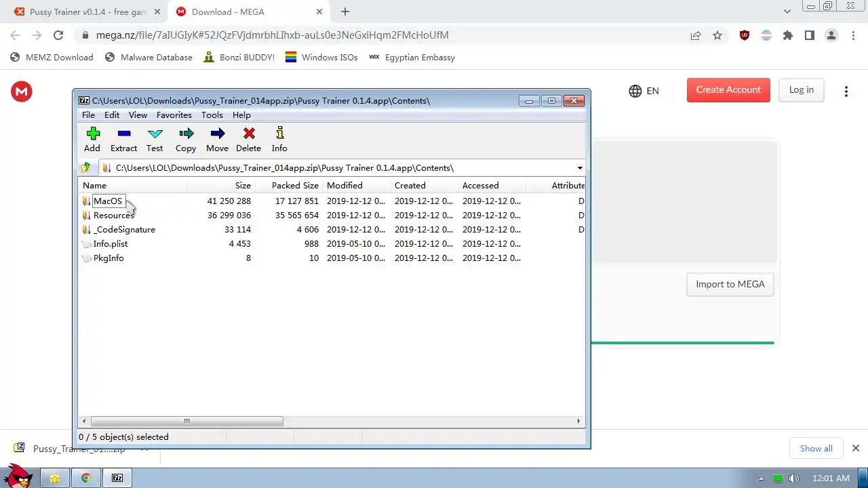Open the Favorites menu
Viewport: 868px width, 488px height.
click(174, 115)
